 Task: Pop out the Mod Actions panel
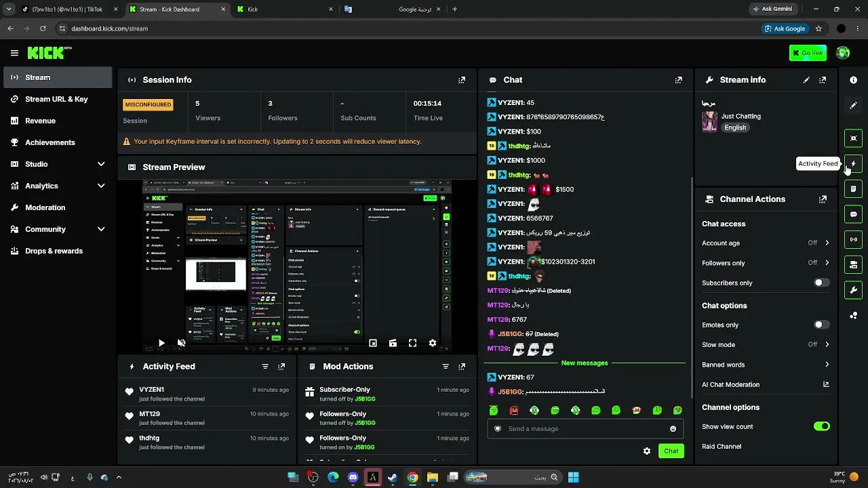tap(462, 367)
